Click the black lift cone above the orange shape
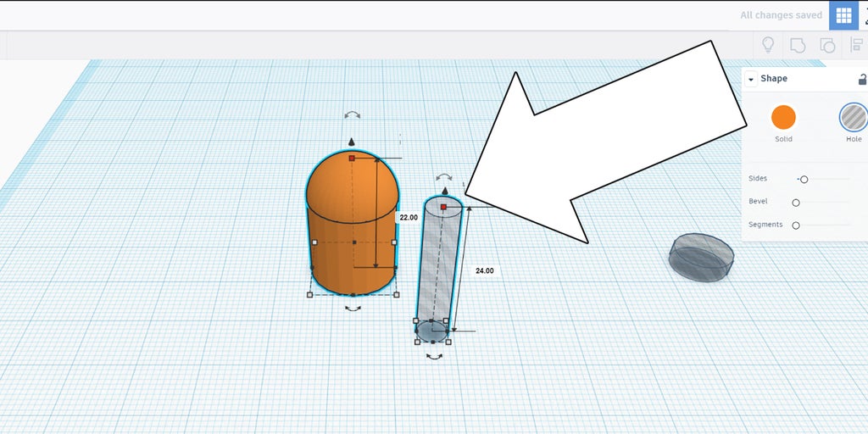 click(x=351, y=142)
